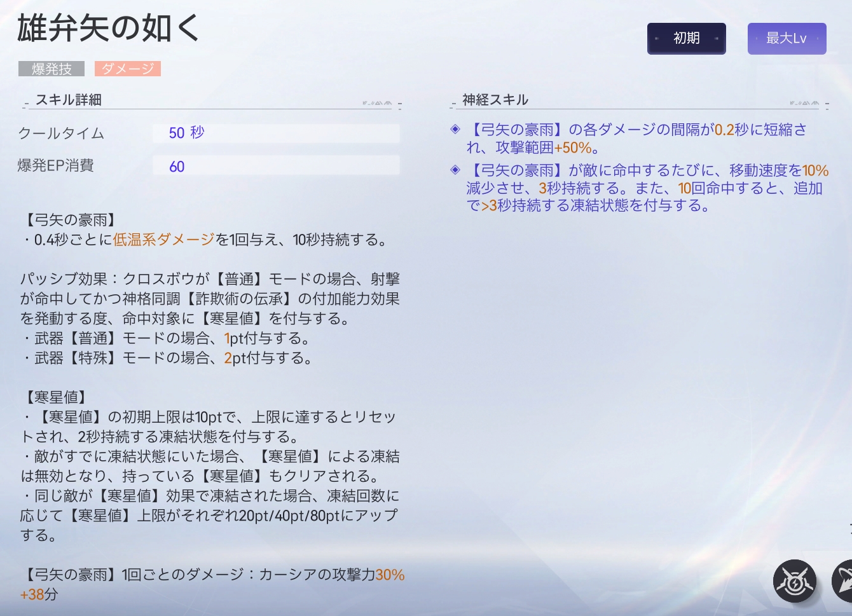Select the 神経スキル section header
The image size is (852, 616).
(495, 100)
